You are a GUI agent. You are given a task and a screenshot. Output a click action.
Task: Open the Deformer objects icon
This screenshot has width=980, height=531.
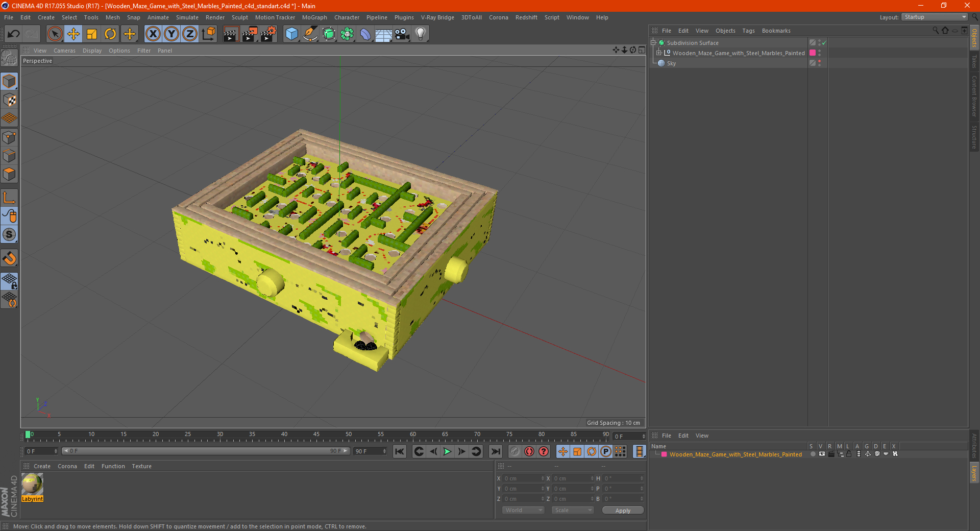tap(365, 34)
